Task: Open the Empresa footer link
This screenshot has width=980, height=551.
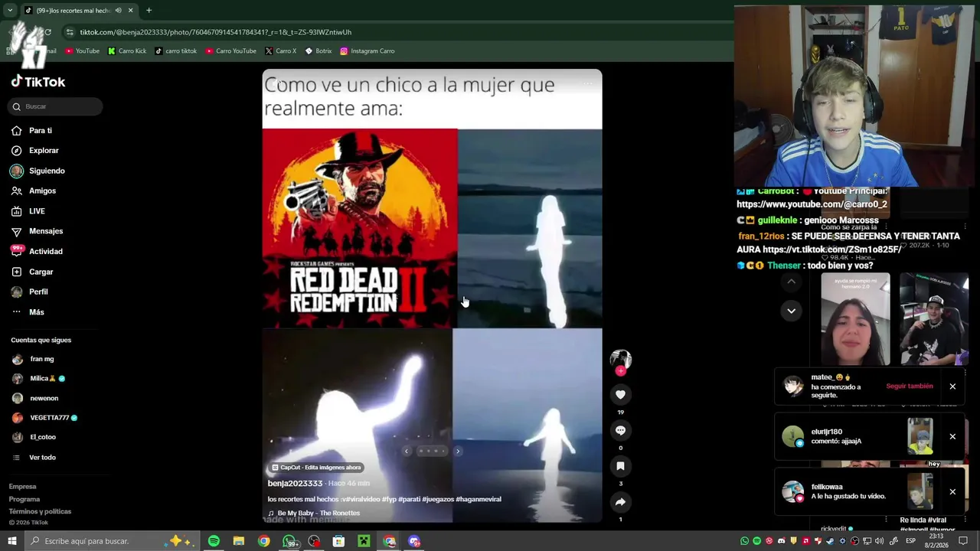Action: point(22,487)
